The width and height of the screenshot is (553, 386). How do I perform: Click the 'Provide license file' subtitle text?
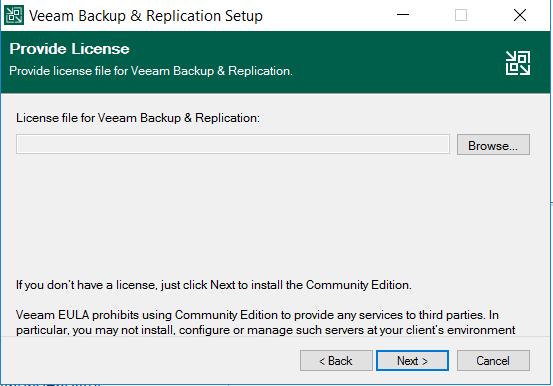tap(151, 71)
